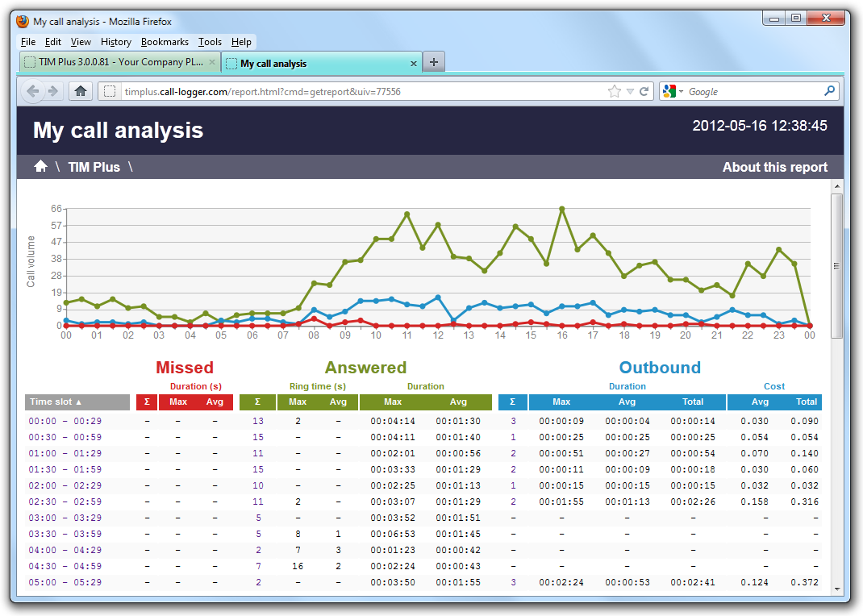Click the browser back arrow button
Screen dimensions: 863x616
click(x=33, y=91)
